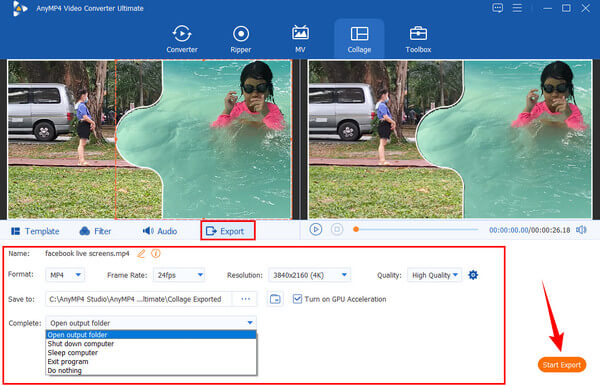600x386 pixels.
Task: Open output settings gear icon
Action: [x=473, y=275]
